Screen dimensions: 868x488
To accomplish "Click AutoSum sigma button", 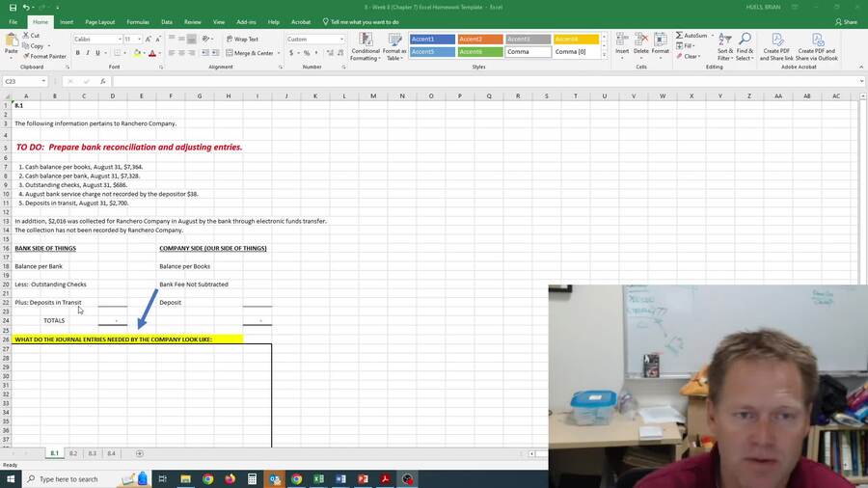I will point(692,36).
